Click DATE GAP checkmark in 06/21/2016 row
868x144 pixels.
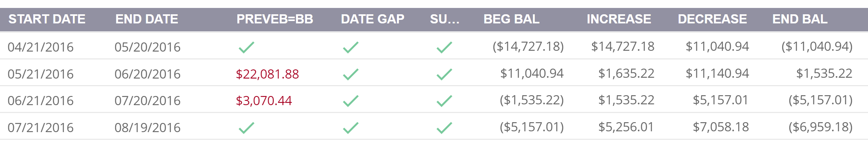[x=351, y=101]
